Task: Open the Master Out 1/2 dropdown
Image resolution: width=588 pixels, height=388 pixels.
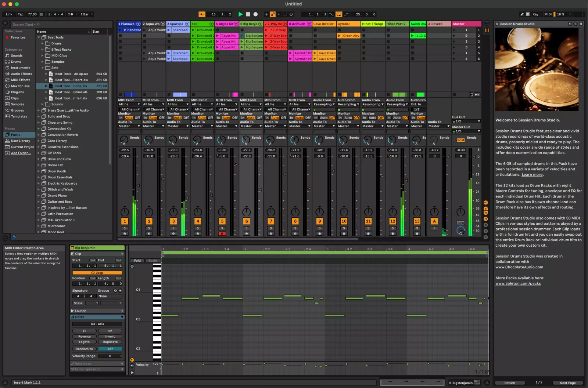Action: pyautogui.click(x=466, y=131)
